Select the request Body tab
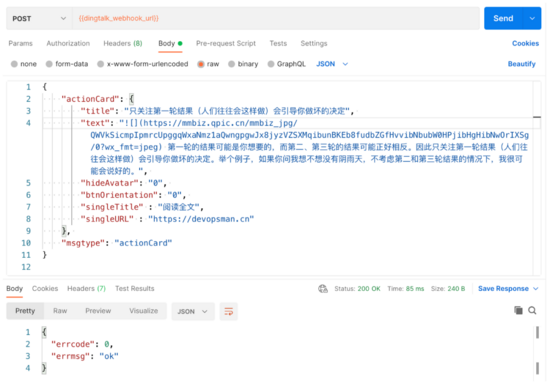This screenshot has height=384, width=550. pyautogui.click(x=170, y=43)
